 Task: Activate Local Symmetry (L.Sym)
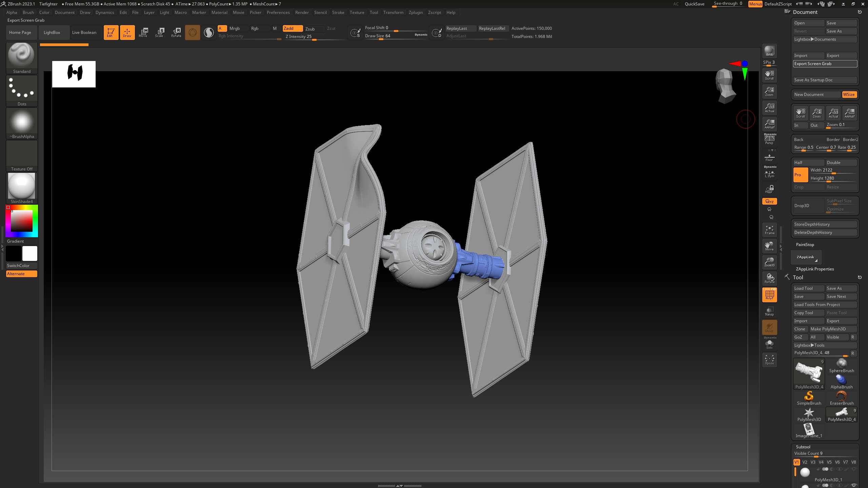[769, 174]
